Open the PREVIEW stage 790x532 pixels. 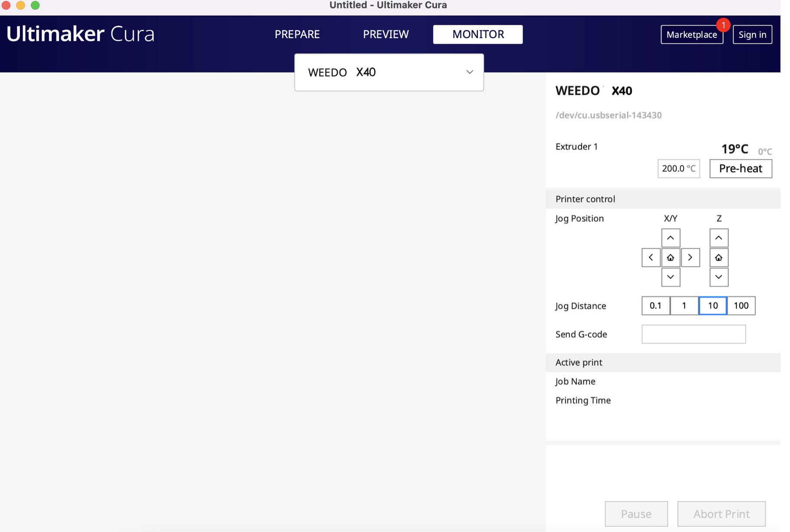tap(385, 34)
